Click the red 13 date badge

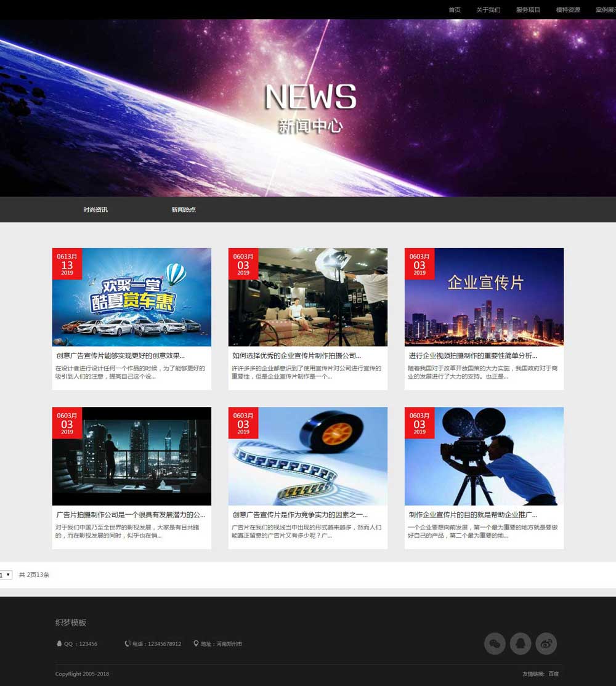67,264
